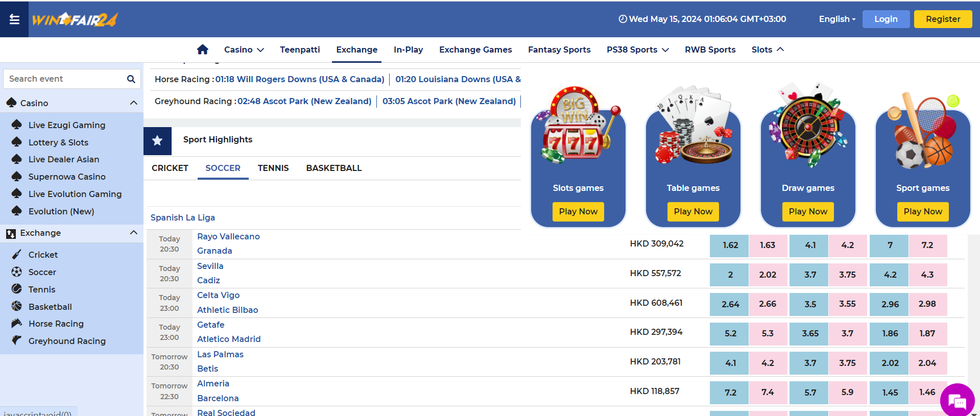Open the Casino dropdown in navigation
This screenshot has height=416, width=980.
click(244, 50)
